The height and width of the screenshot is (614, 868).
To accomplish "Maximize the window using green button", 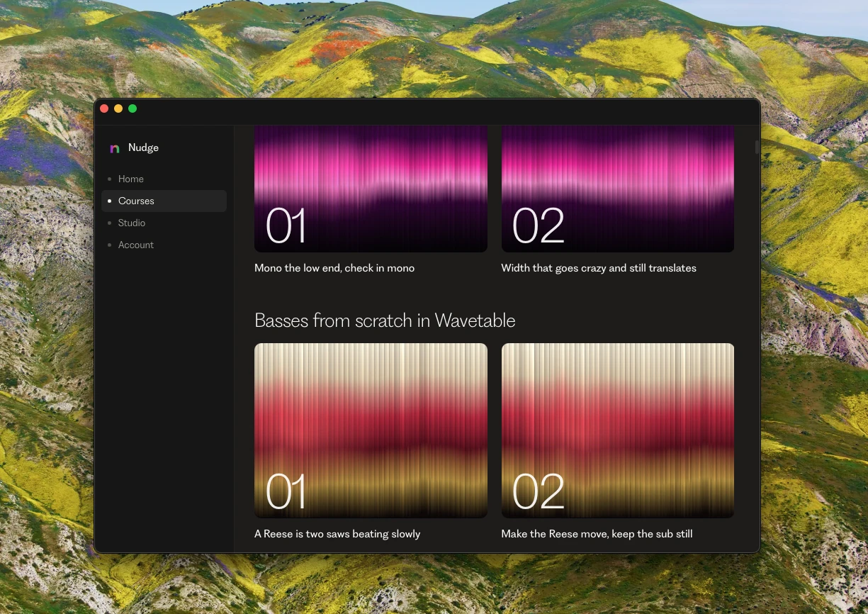I will [133, 108].
